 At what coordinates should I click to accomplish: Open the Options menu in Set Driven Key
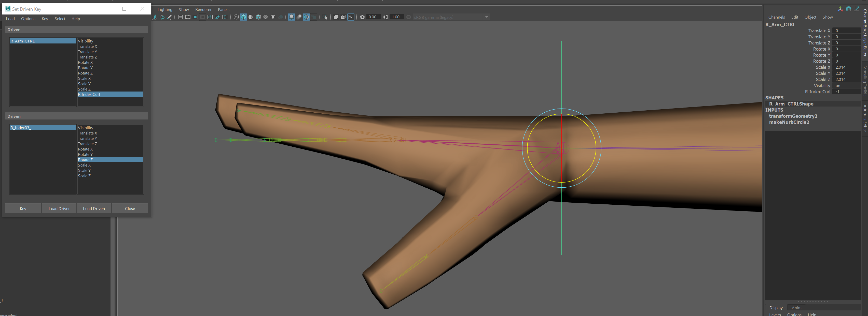click(28, 19)
